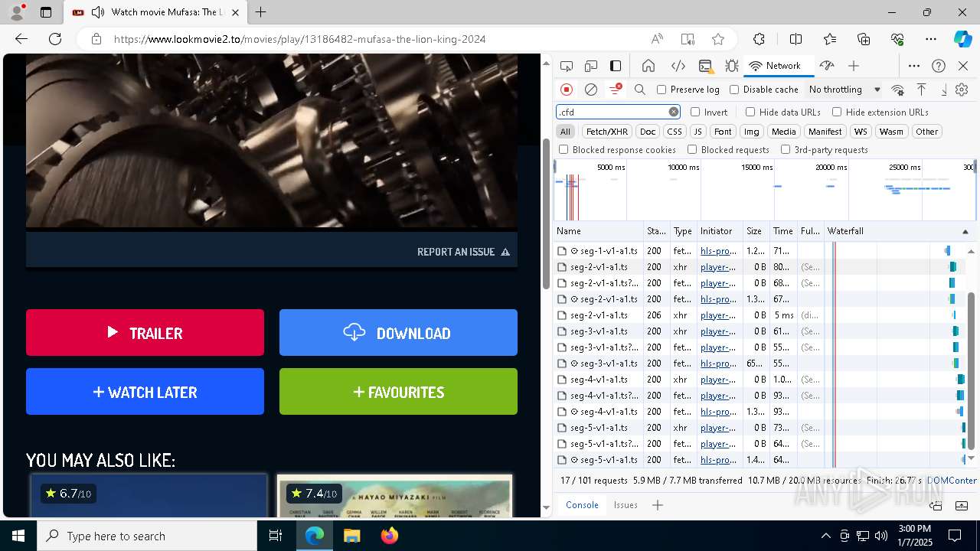Check 3rd-party requests checkbox
The height and width of the screenshot is (551, 980).
pos(786,150)
